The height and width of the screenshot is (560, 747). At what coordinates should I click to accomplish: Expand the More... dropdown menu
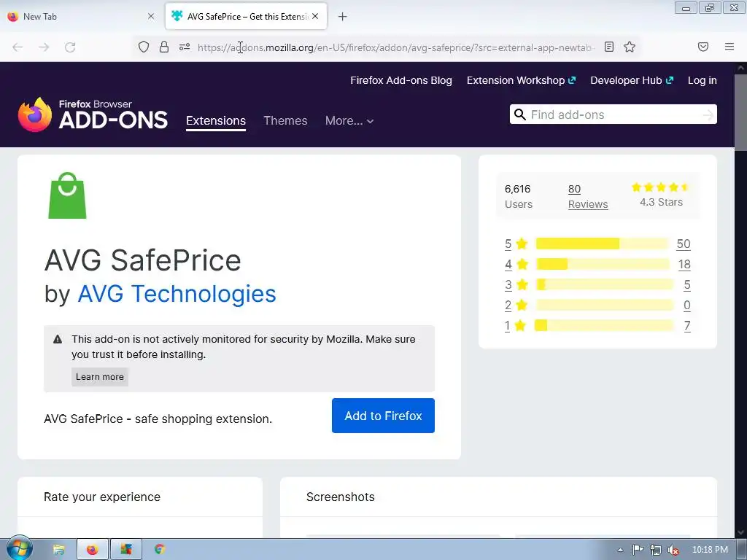(x=349, y=120)
